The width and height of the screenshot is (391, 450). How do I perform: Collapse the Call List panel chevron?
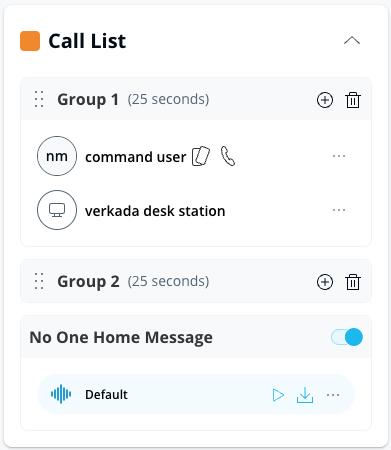click(352, 41)
